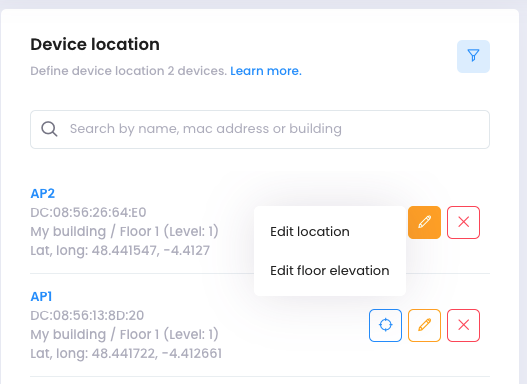Click AP2's My building / Floor 1 text
Viewport: 527px width, 384px height.
tap(124, 231)
